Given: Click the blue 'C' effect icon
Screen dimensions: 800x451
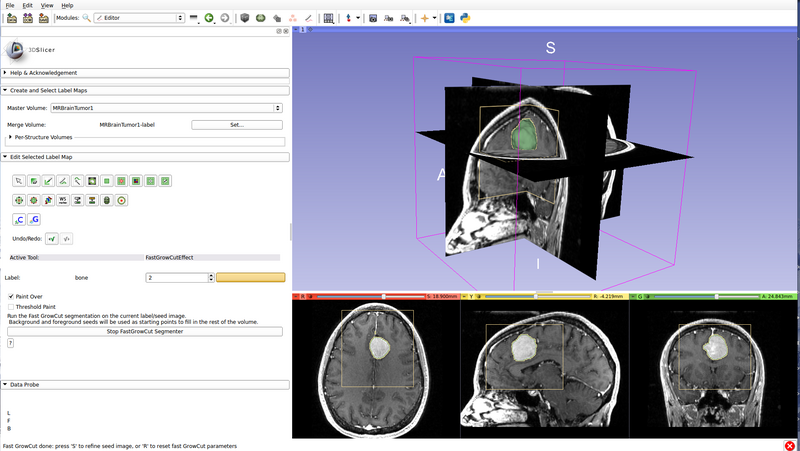Looking at the screenshot, I should pyautogui.click(x=19, y=219).
